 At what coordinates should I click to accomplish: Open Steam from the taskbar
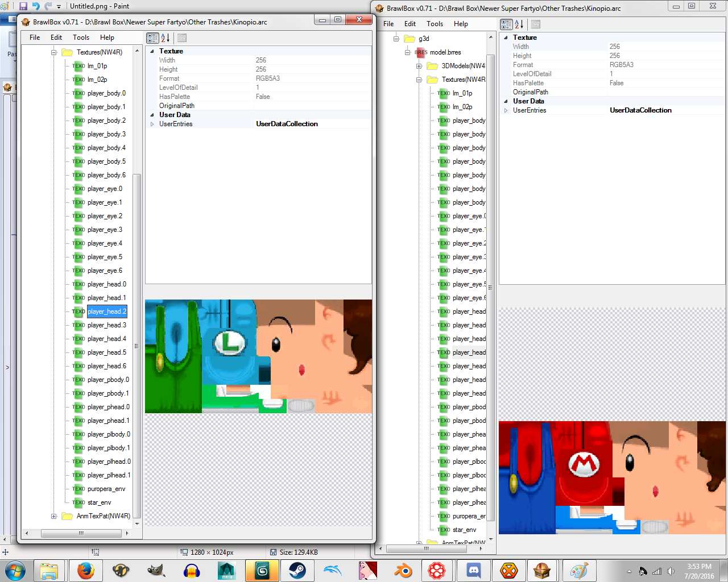(297, 570)
